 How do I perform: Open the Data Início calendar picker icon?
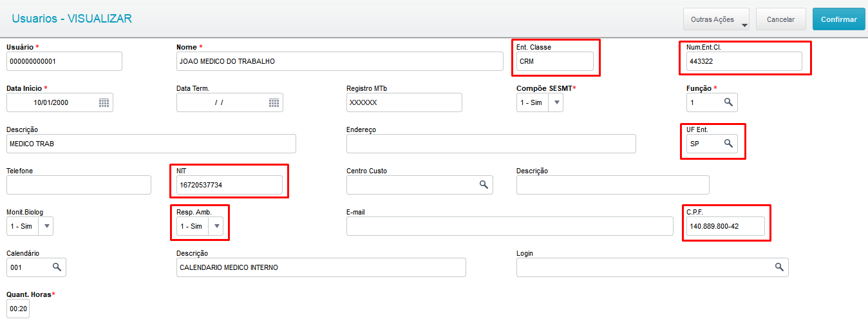[104, 102]
